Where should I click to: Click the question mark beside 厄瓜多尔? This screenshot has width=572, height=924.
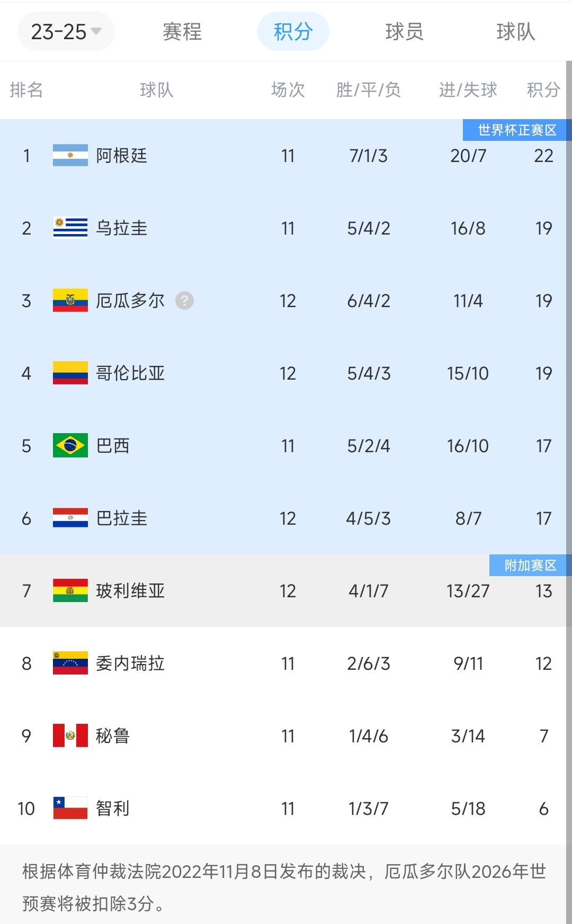(184, 301)
